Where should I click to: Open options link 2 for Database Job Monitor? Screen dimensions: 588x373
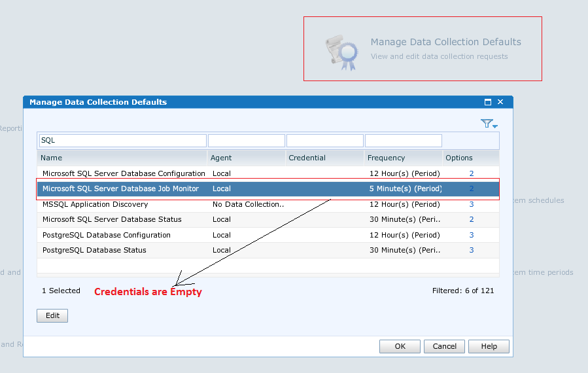point(472,188)
